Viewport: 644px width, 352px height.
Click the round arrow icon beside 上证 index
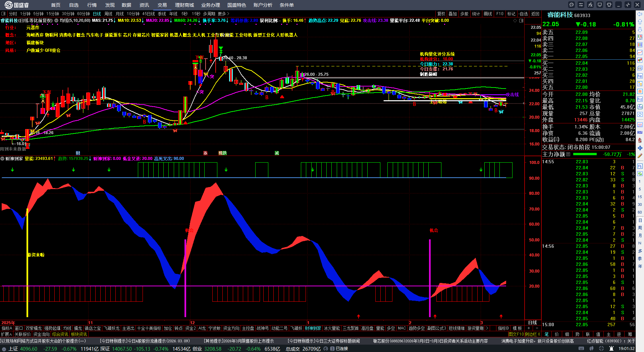point(4,349)
